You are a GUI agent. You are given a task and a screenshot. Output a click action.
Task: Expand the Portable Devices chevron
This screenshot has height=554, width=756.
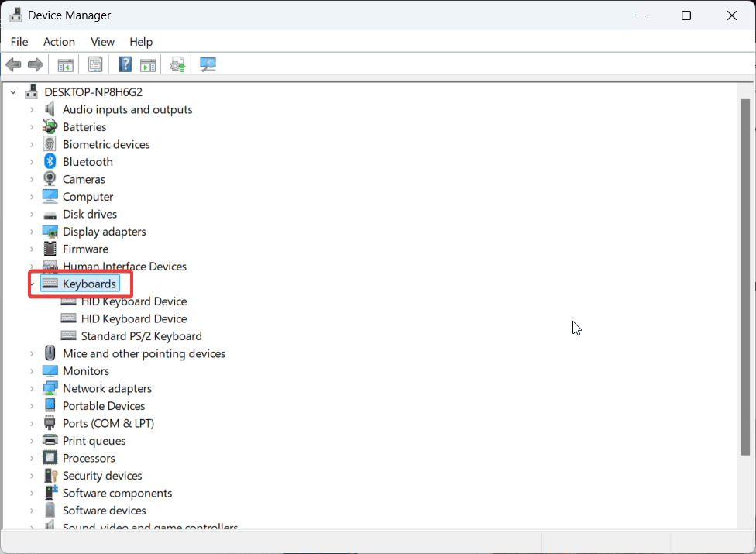(x=32, y=406)
